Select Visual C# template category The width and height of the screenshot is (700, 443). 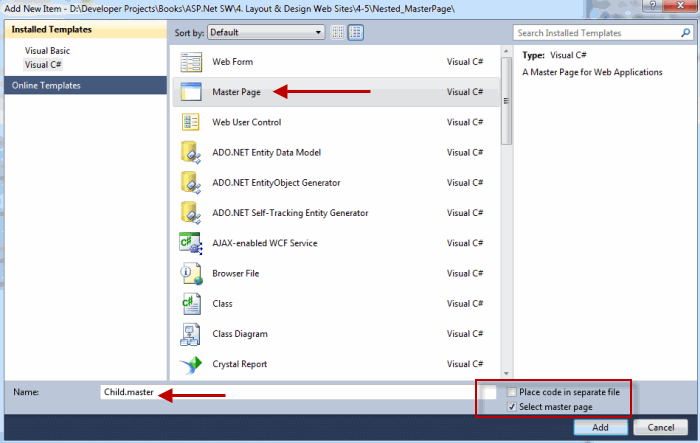click(x=43, y=65)
